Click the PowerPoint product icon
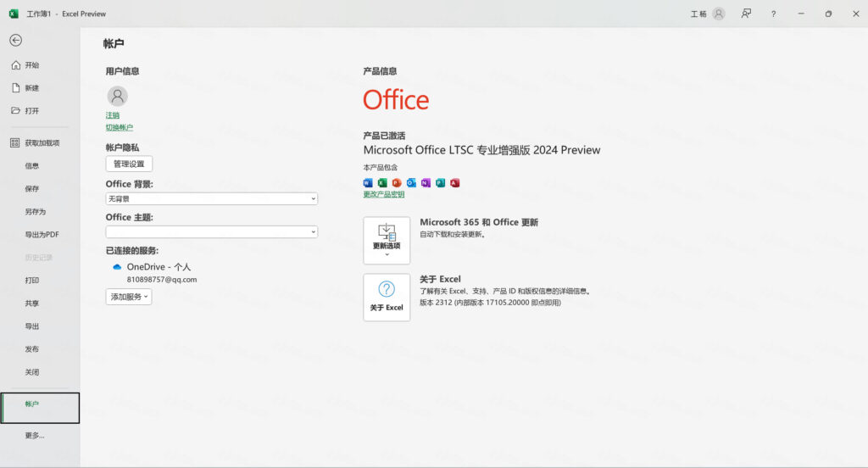Screen dimensions: 868x468 [x=397, y=183]
